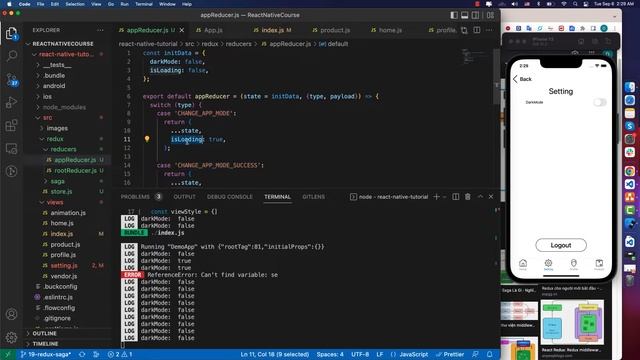Screen dimensions: 640x360
Task: Expand the ios folder
Action: point(47,97)
